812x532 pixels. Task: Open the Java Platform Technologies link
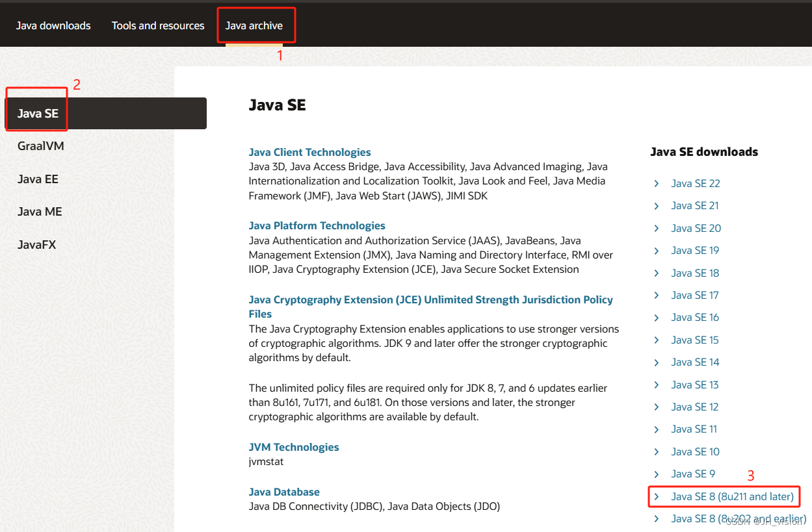pos(317,225)
